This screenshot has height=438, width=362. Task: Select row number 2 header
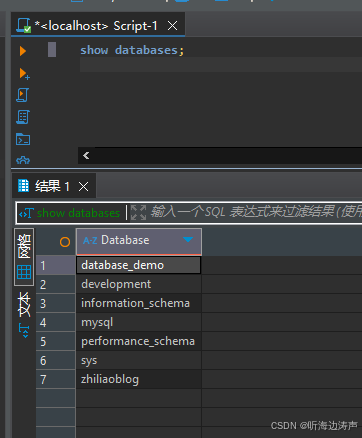pos(56,284)
